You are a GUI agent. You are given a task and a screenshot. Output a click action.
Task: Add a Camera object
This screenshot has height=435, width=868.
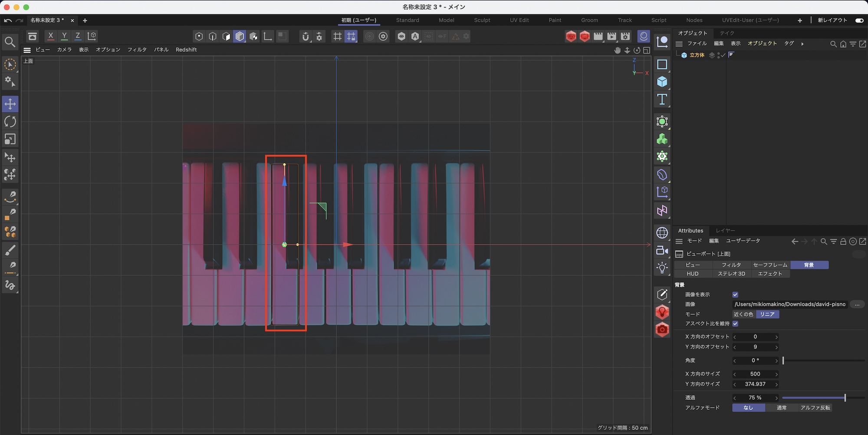pos(662,250)
